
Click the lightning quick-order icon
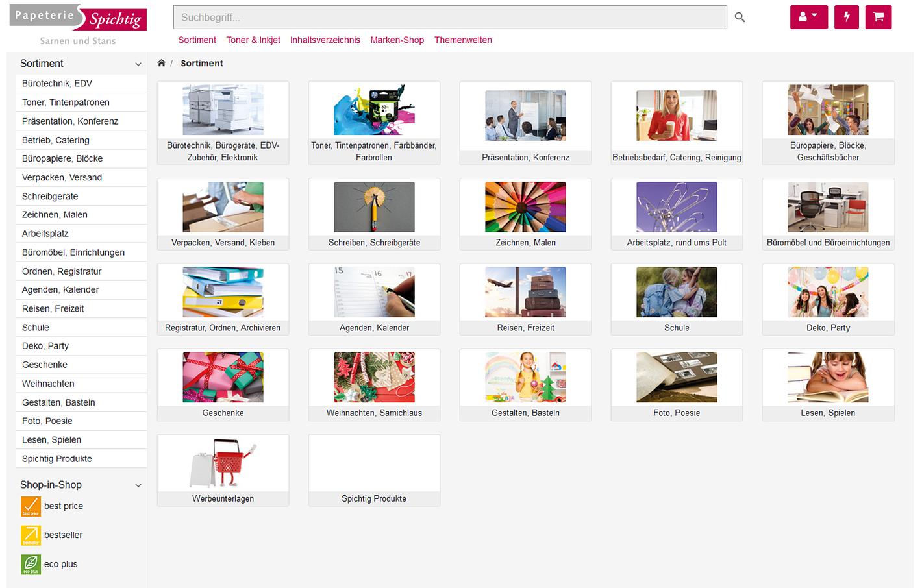846,17
